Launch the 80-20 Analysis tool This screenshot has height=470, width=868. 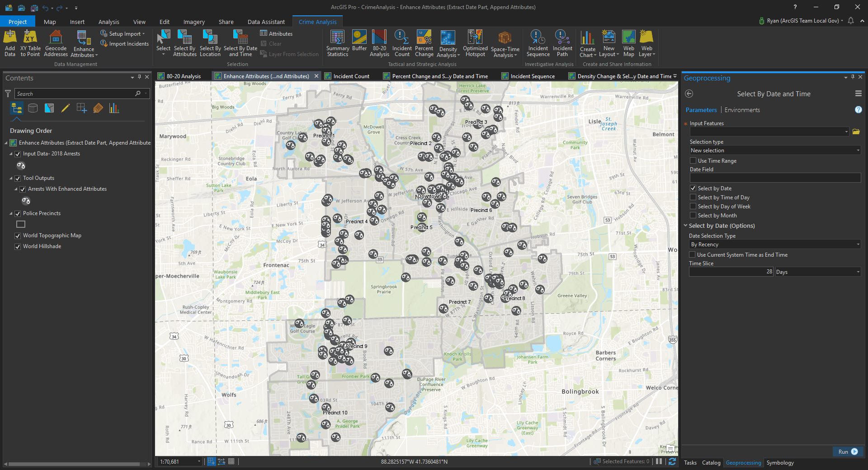(379, 43)
